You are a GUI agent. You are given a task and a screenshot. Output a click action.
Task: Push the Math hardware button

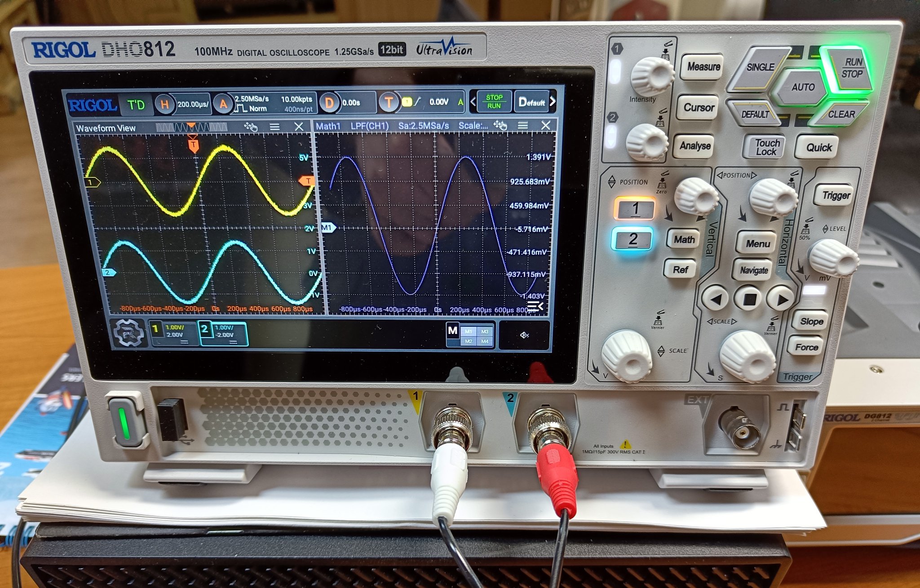683,240
